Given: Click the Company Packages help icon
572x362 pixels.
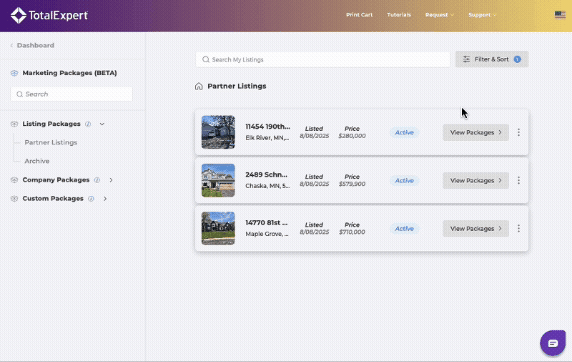Looking at the screenshot, I should (97, 180).
